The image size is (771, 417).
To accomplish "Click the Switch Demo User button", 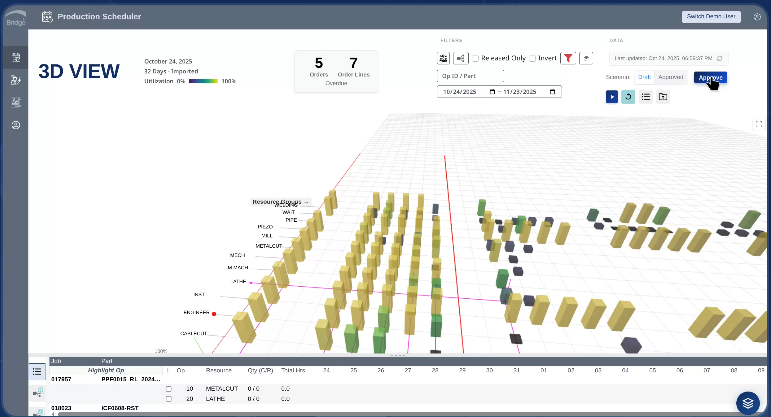I will (x=710, y=16).
